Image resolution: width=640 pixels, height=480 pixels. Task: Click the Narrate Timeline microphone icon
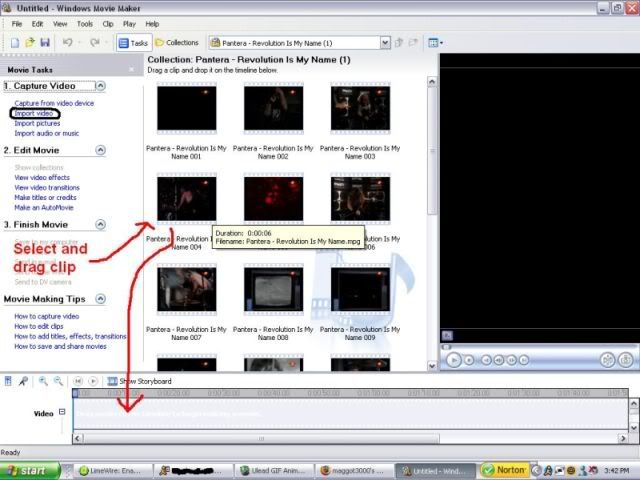pyautogui.click(x=23, y=381)
